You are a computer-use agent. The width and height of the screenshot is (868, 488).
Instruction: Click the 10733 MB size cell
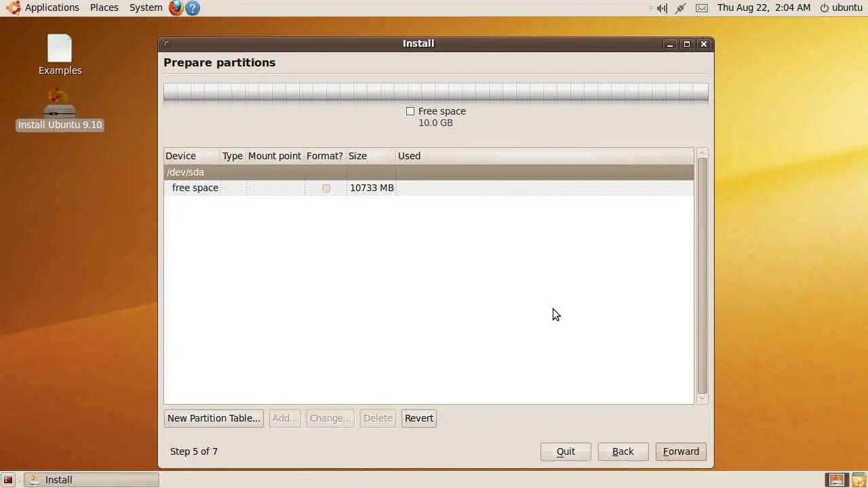[372, 188]
